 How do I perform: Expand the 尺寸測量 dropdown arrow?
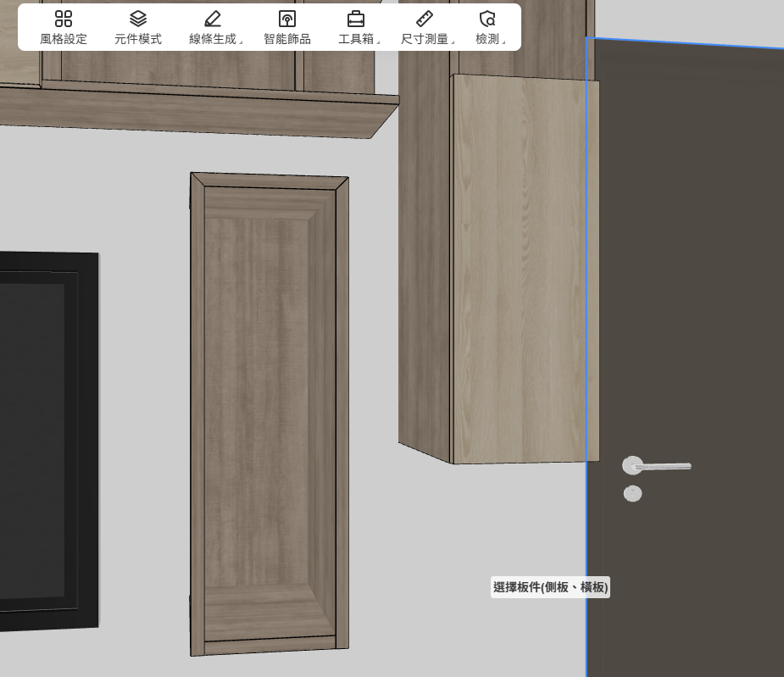click(x=453, y=41)
